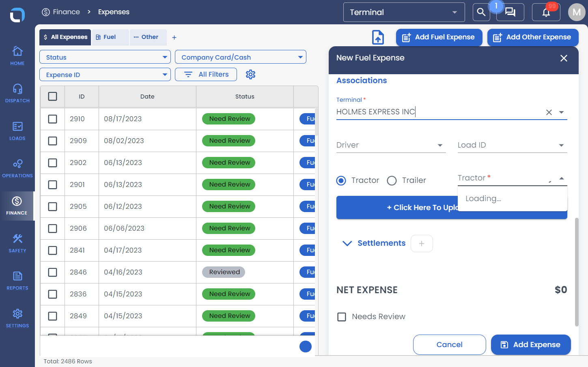Open the All Filters button
This screenshot has height=367, width=588.
[x=206, y=75]
